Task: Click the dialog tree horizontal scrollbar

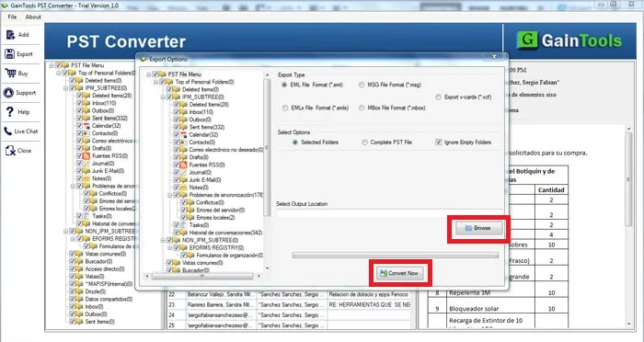Action: (x=202, y=276)
